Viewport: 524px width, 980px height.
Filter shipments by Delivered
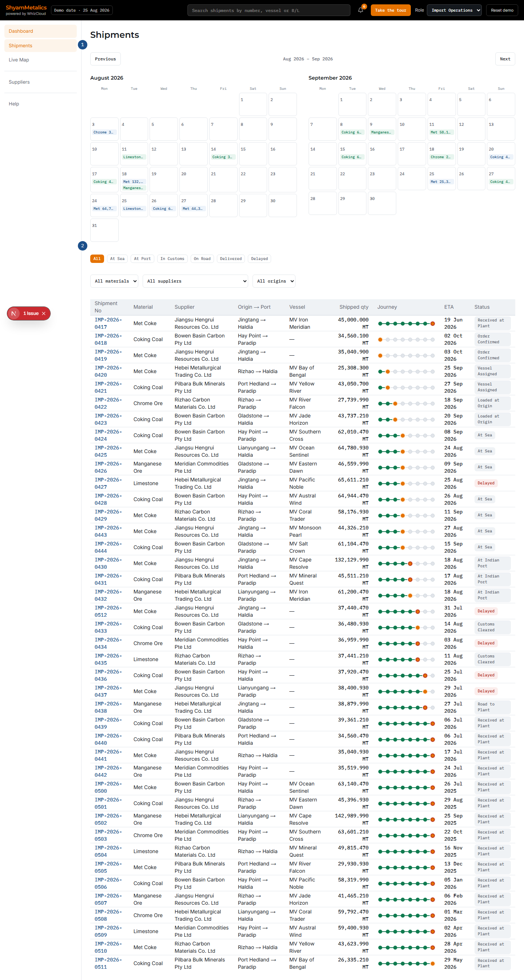pyautogui.click(x=231, y=259)
